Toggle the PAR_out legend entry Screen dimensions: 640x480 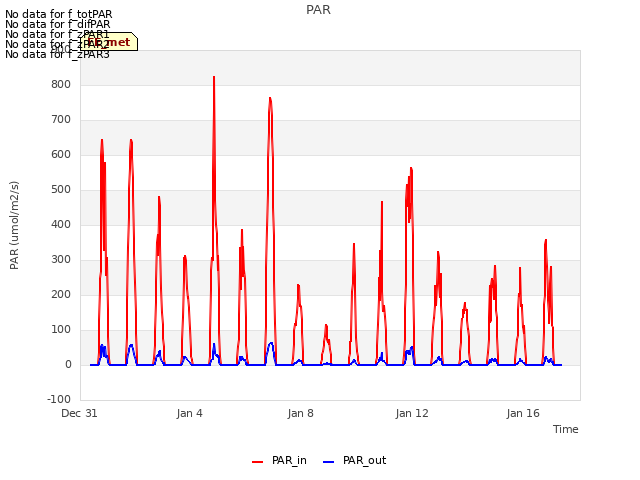click(x=354, y=461)
